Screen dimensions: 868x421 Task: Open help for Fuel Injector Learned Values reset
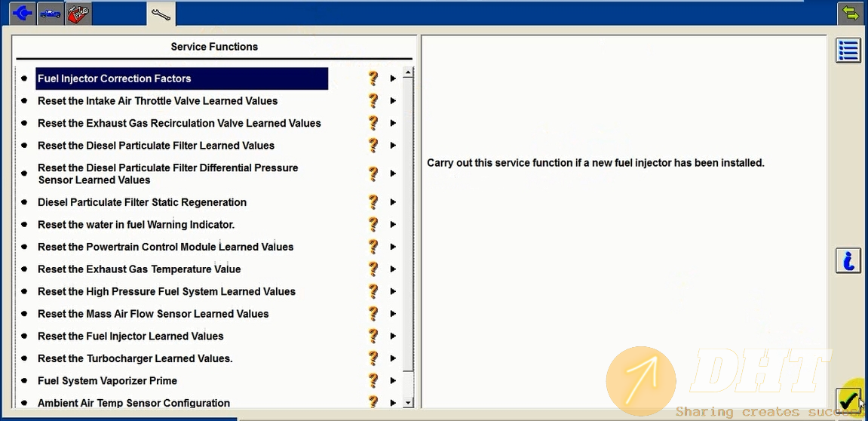(x=373, y=336)
